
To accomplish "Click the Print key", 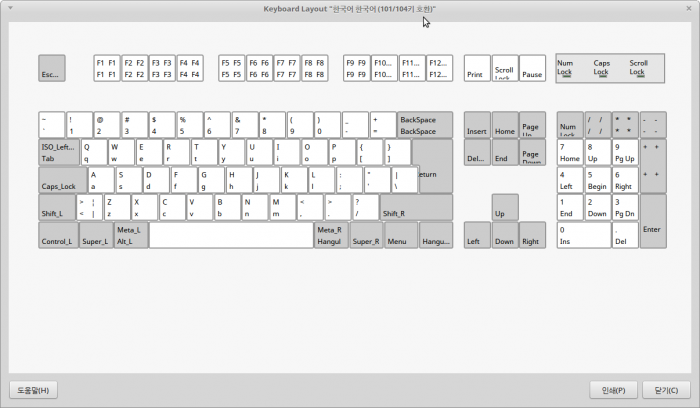I will 477,68.
